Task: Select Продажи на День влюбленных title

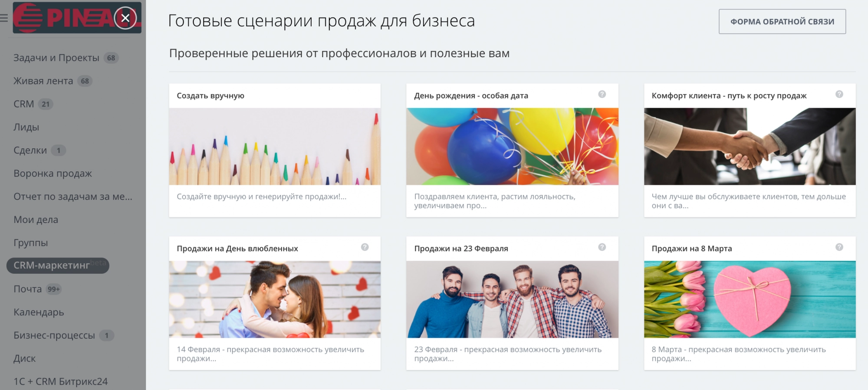Action: [x=237, y=249]
